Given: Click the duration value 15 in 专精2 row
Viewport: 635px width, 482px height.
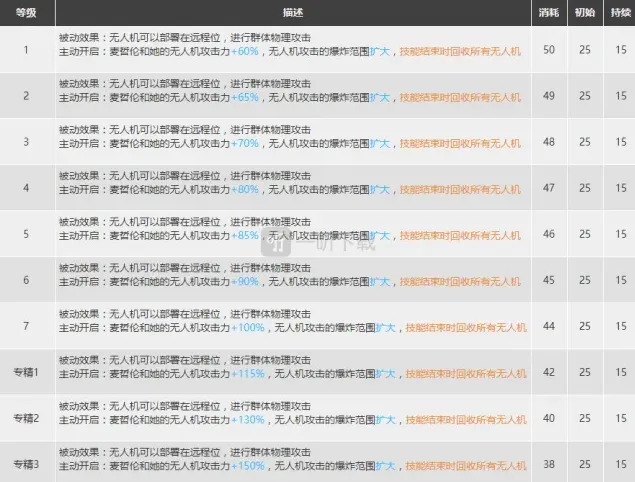Looking at the screenshot, I should click(x=621, y=418).
